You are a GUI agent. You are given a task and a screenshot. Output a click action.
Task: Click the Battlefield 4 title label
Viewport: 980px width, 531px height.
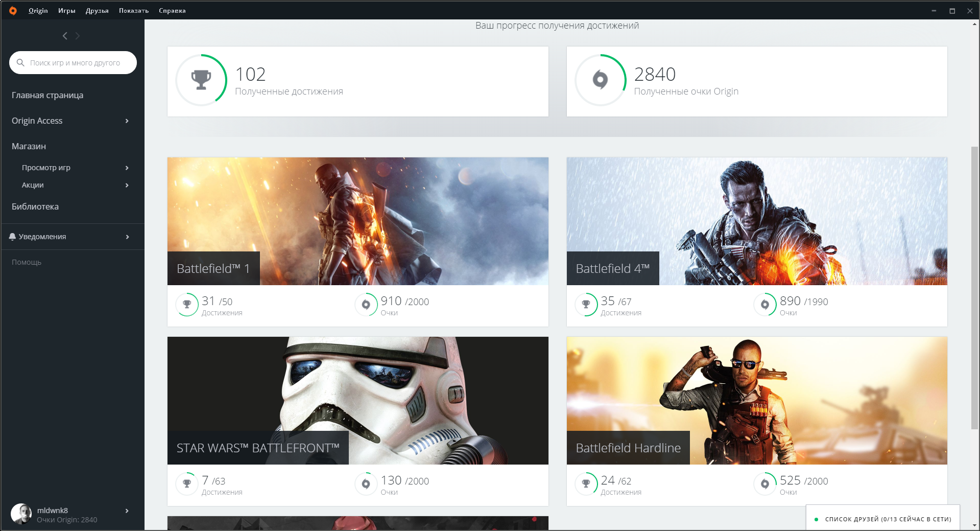pos(613,268)
